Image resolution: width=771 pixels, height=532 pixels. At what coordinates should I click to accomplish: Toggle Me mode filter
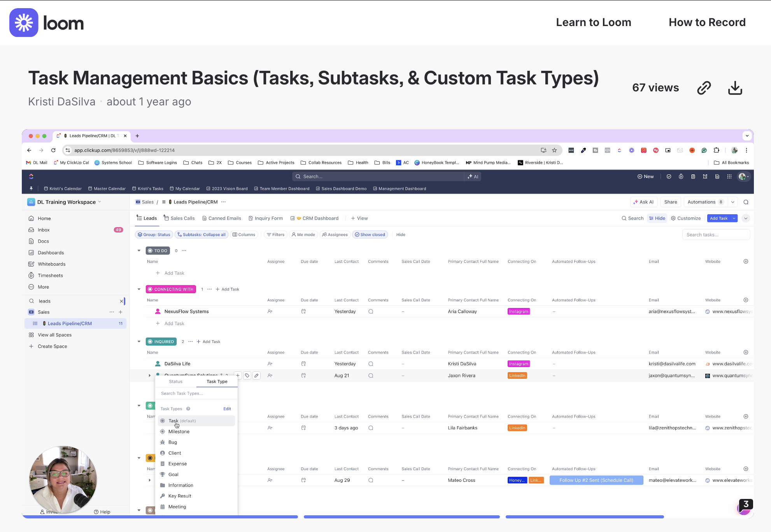pos(303,234)
